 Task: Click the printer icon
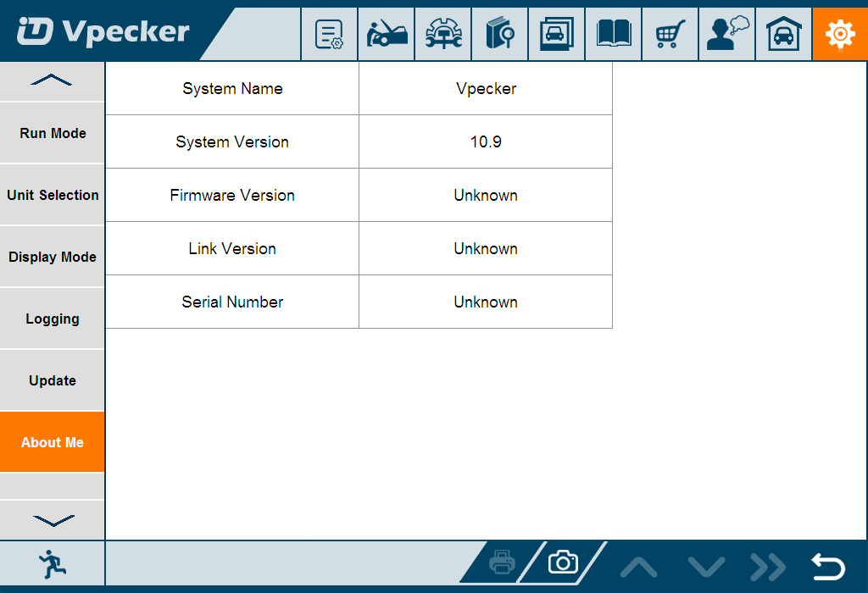tap(502, 563)
